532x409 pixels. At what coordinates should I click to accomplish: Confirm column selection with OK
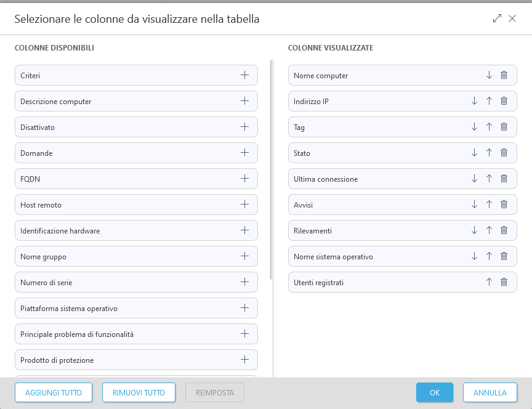click(x=435, y=392)
